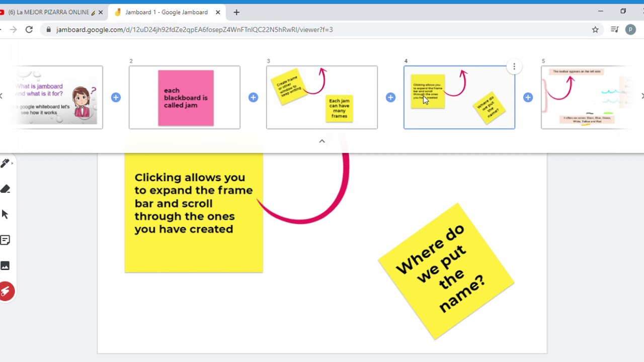The image size is (644, 362).
Task: Open frame 3 thumbnail
Action: click(322, 98)
